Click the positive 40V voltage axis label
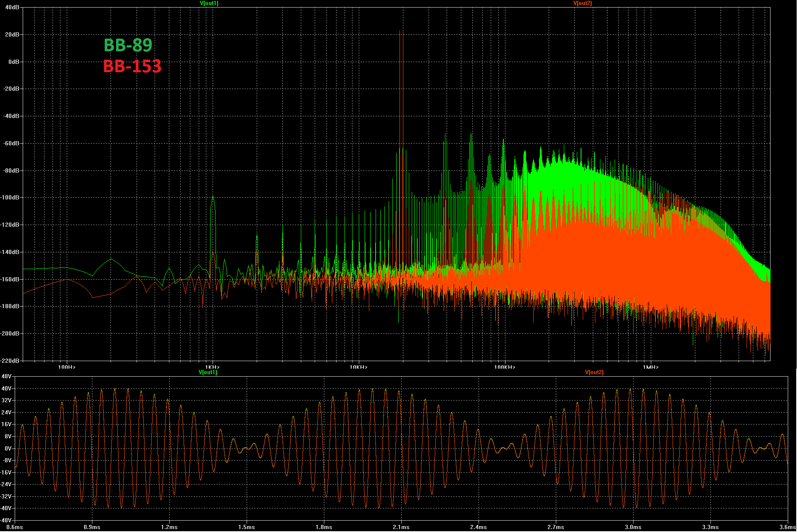Image resolution: width=797 pixels, height=532 pixels. coord(7,389)
